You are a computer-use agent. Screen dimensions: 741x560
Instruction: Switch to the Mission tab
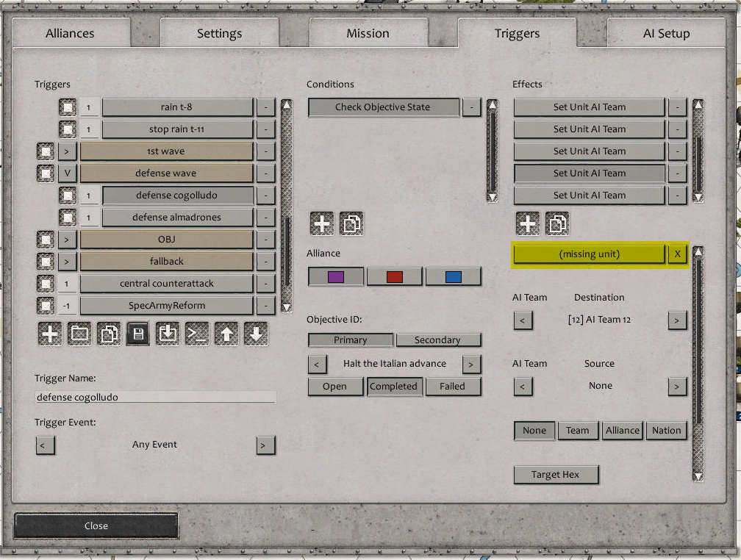(x=368, y=33)
